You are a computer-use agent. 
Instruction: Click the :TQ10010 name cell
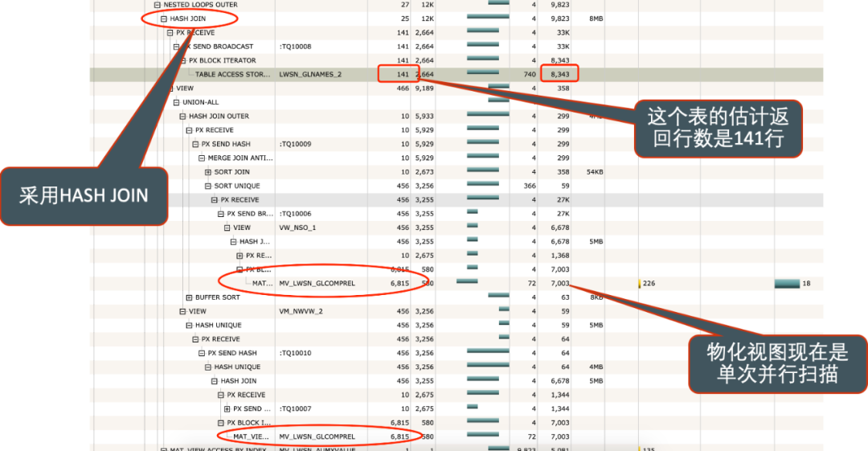click(x=295, y=353)
